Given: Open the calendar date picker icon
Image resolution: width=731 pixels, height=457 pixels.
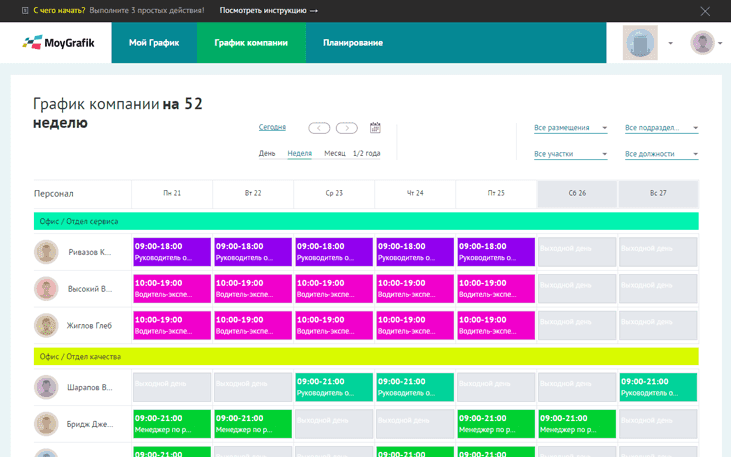Looking at the screenshot, I should click(x=375, y=128).
